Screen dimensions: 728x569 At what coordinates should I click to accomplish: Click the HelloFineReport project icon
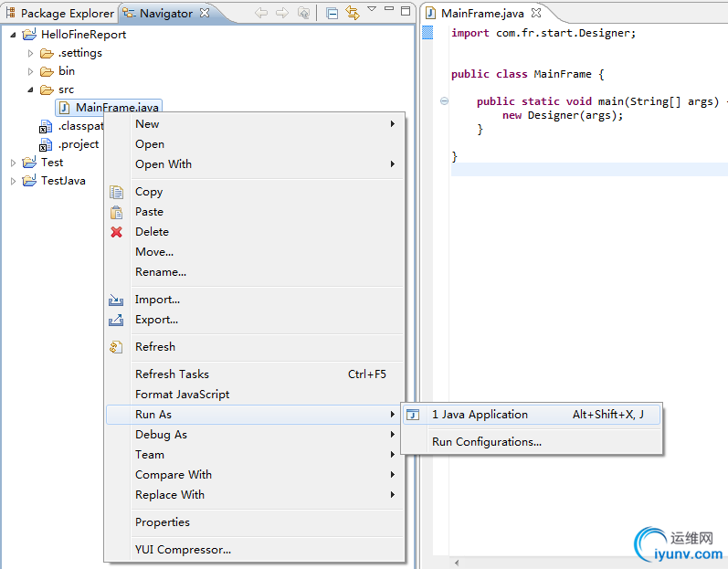point(29,35)
